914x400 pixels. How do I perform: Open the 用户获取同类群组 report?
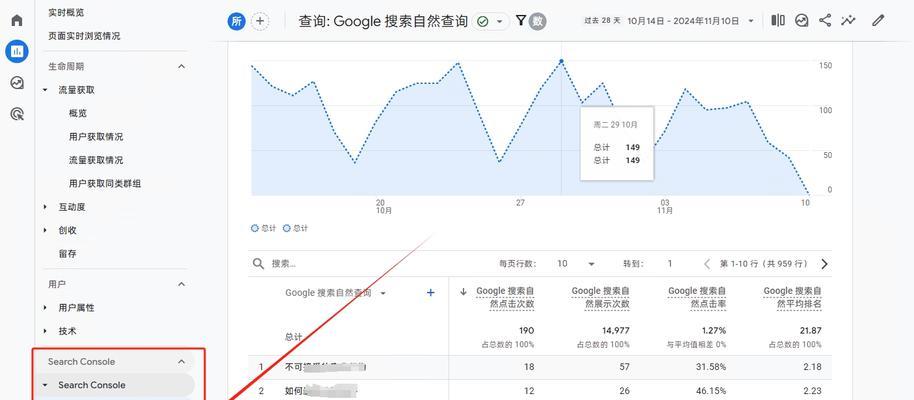[x=105, y=183]
